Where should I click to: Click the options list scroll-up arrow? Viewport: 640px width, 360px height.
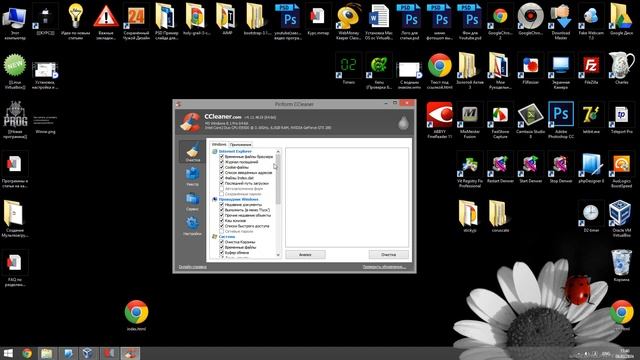point(278,151)
